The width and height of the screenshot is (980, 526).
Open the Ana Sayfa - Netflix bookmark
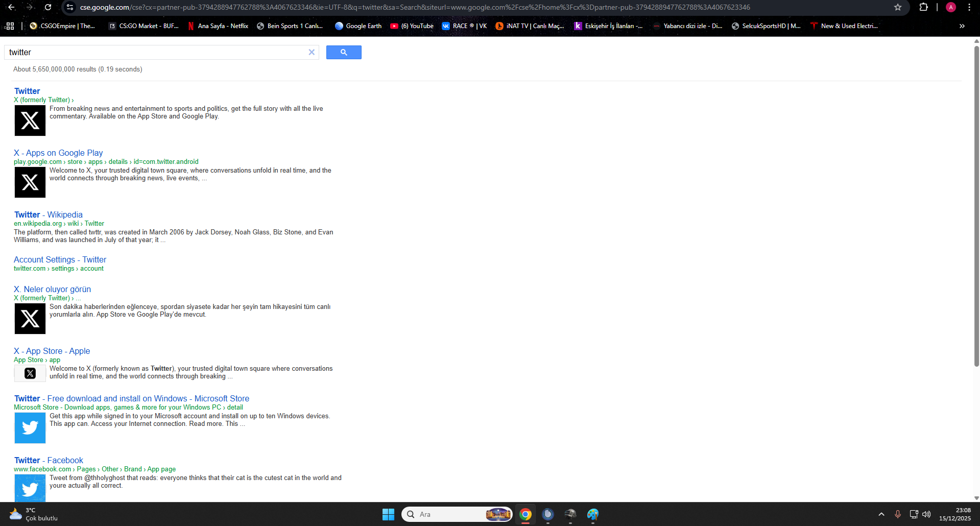tap(218, 26)
